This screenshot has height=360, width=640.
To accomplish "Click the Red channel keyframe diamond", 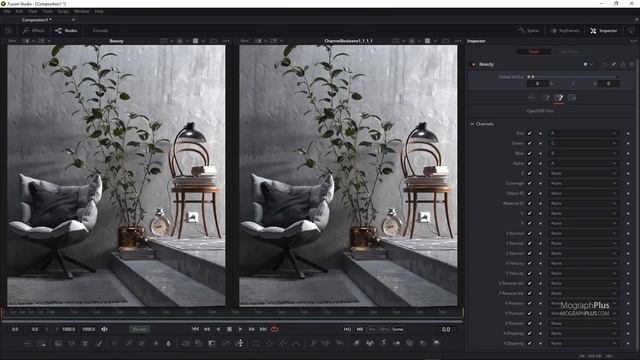I will point(628,133).
